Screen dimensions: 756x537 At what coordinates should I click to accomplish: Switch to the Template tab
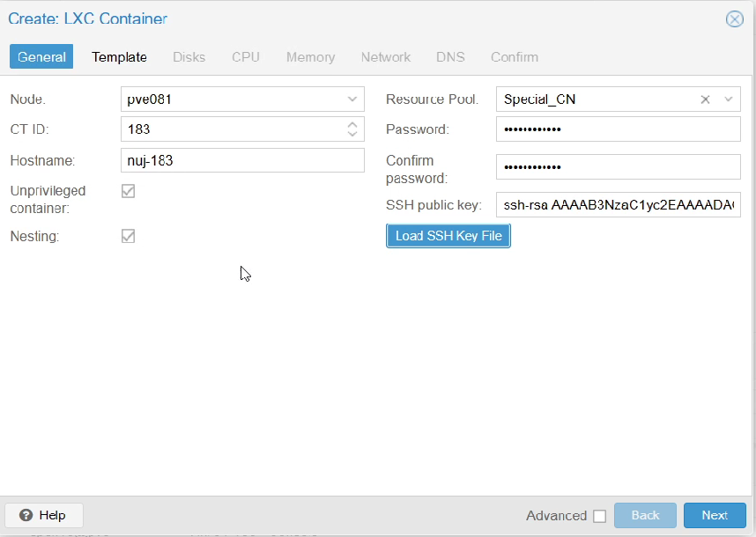pyautogui.click(x=119, y=56)
